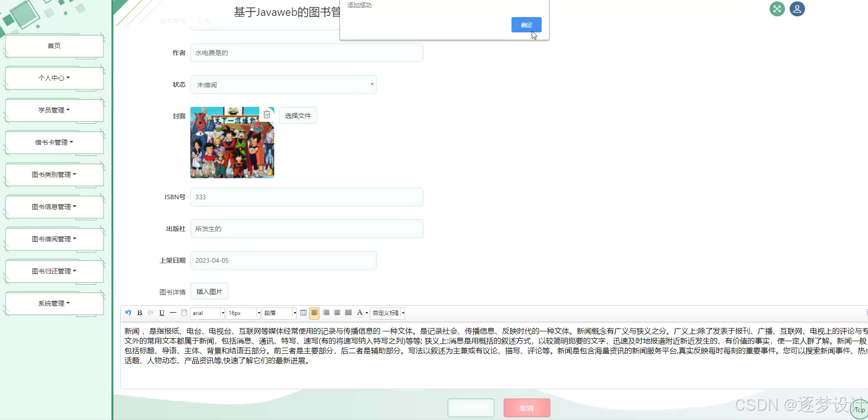Open the 状态 dropdown showing 未借阅
The width and height of the screenshot is (868, 420).
(283, 84)
